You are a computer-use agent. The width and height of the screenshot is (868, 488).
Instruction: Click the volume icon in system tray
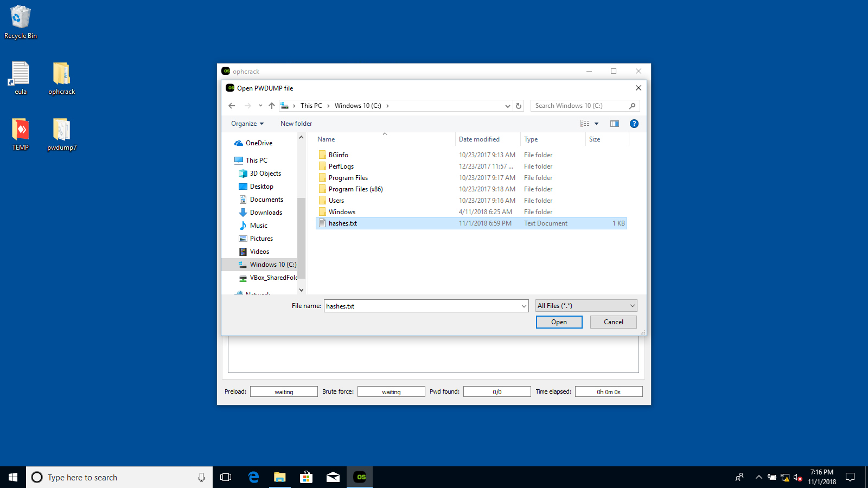(x=797, y=477)
